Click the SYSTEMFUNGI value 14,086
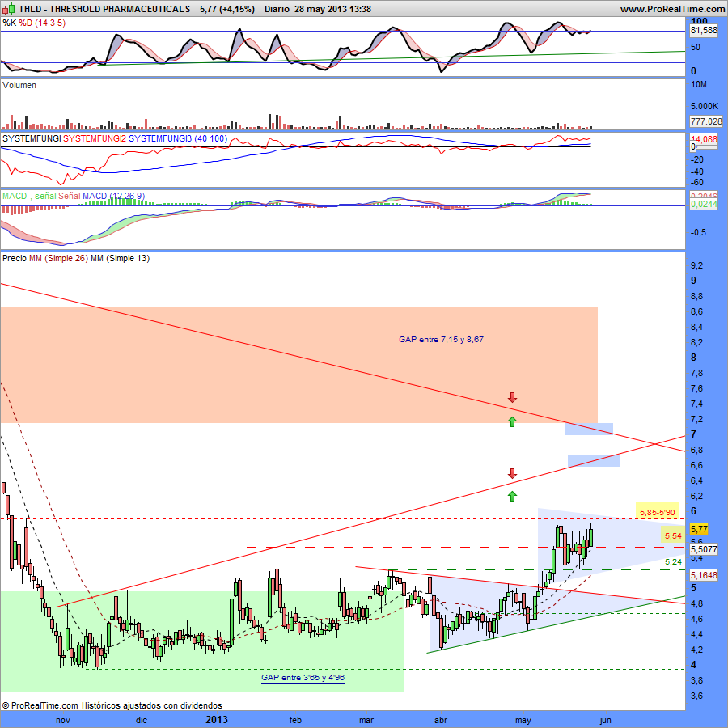The image size is (728, 728). [704, 139]
